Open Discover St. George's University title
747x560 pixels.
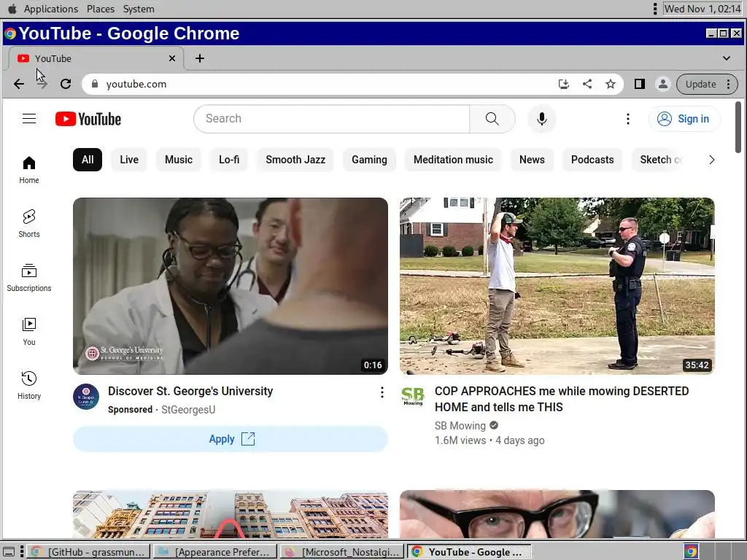click(190, 392)
